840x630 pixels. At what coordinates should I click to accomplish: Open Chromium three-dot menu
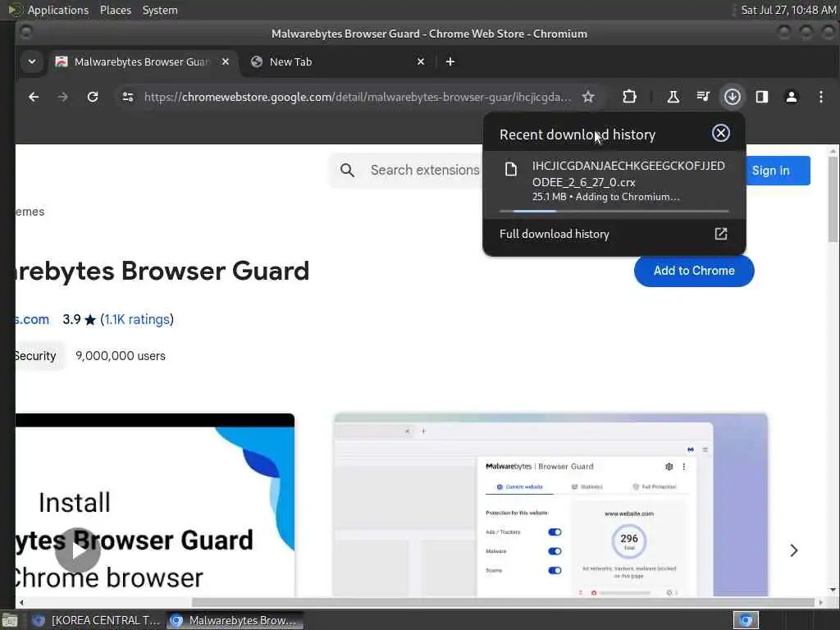pyautogui.click(x=820, y=97)
